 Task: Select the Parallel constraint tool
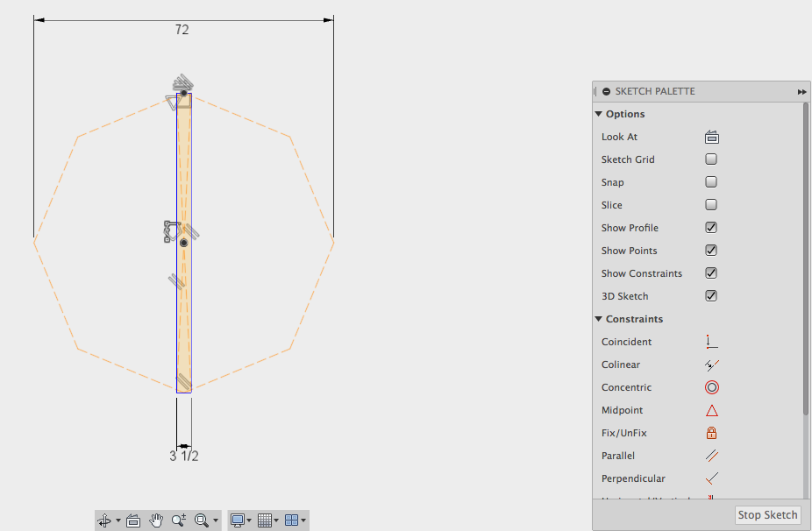tap(711, 455)
